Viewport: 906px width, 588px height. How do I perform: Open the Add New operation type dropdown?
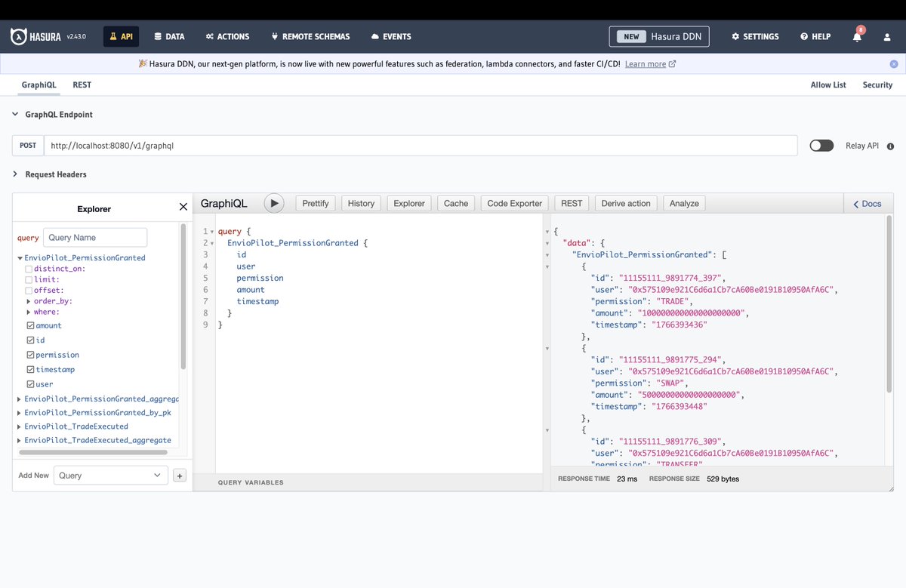pyautogui.click(x=111, y=476)
